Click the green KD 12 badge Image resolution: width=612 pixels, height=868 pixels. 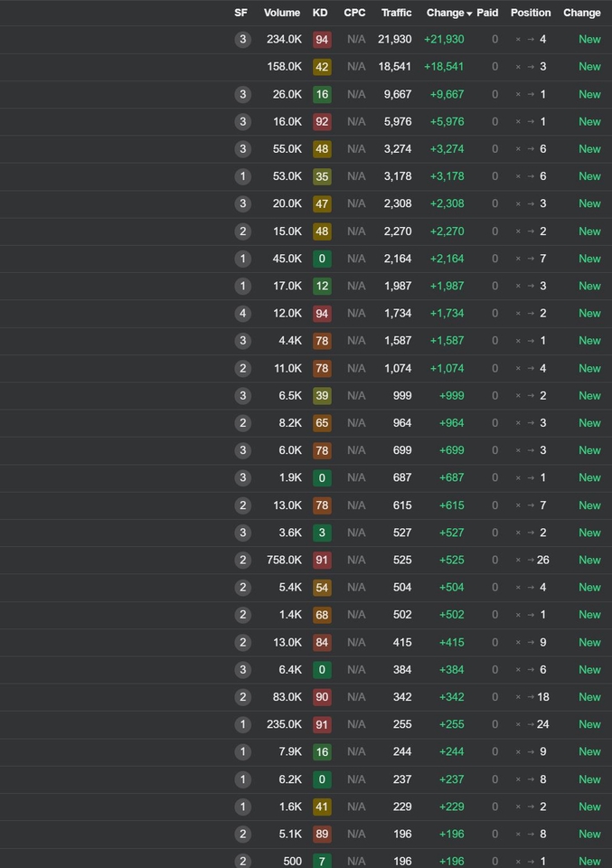pos(322,287)
